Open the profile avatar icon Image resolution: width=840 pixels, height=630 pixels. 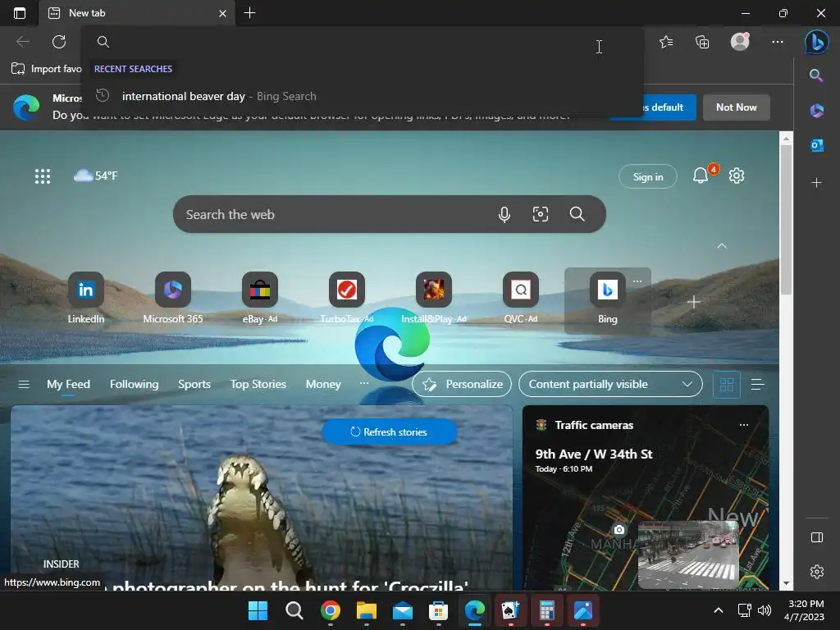740,42
